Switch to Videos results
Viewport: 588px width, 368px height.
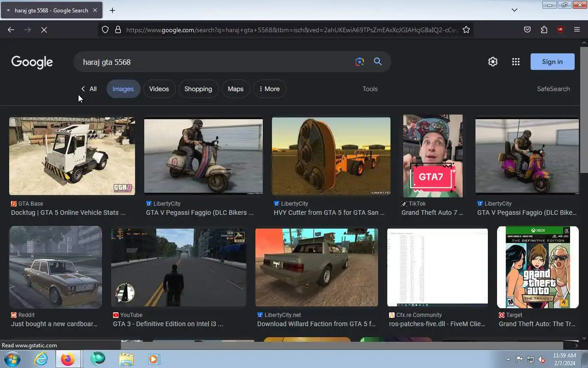click(x=159, y=89)
